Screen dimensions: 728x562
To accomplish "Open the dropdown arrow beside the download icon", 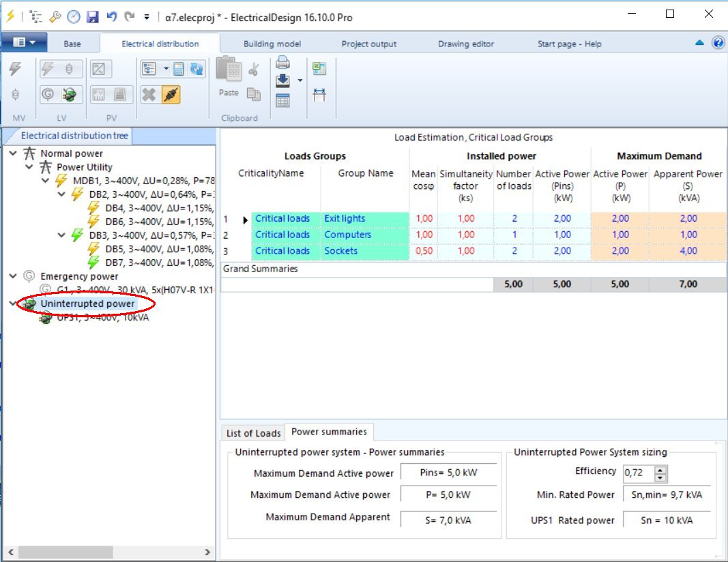I will (300, 81).
